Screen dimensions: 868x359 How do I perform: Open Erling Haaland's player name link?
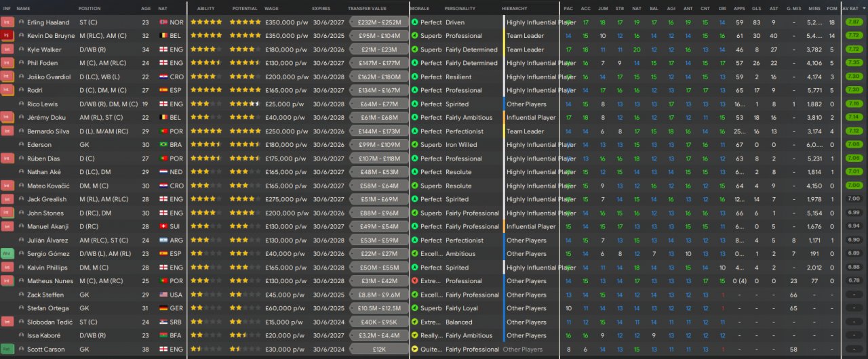48,22
